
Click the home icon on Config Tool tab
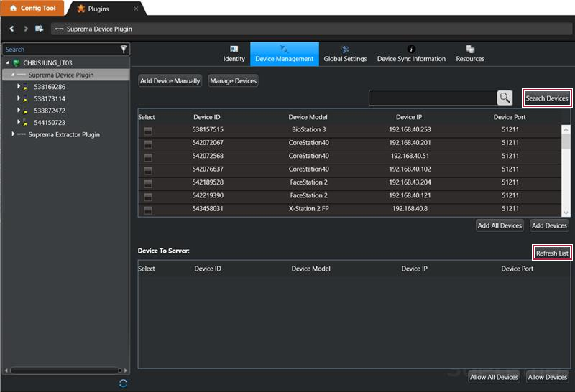[x=12, y=9]
